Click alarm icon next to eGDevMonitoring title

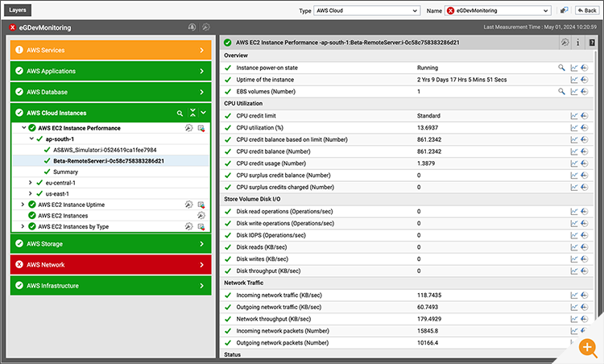192,27
